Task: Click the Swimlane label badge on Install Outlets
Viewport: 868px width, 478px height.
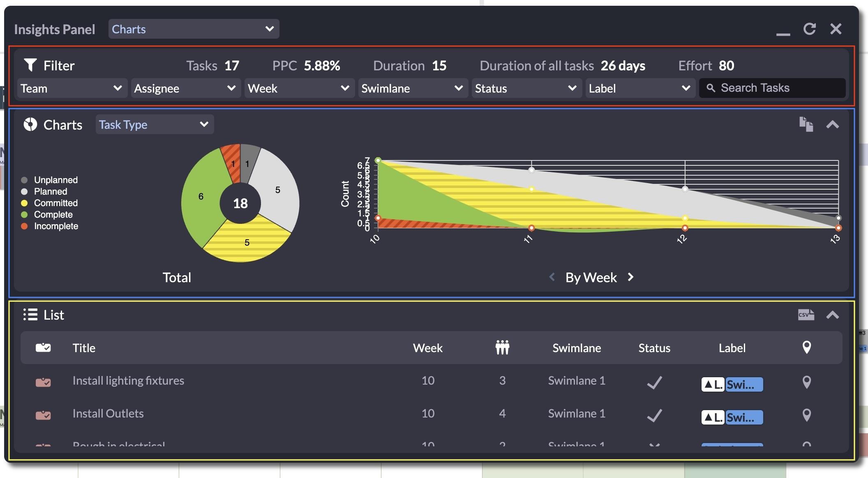Action: pyautogui.click(x=744, y=417)
